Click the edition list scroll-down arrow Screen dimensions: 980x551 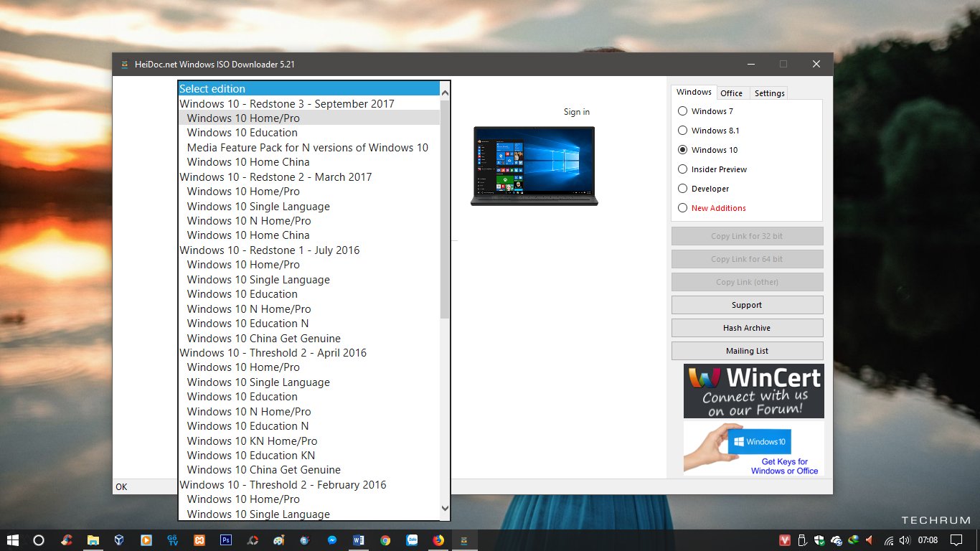click(445, 509)
